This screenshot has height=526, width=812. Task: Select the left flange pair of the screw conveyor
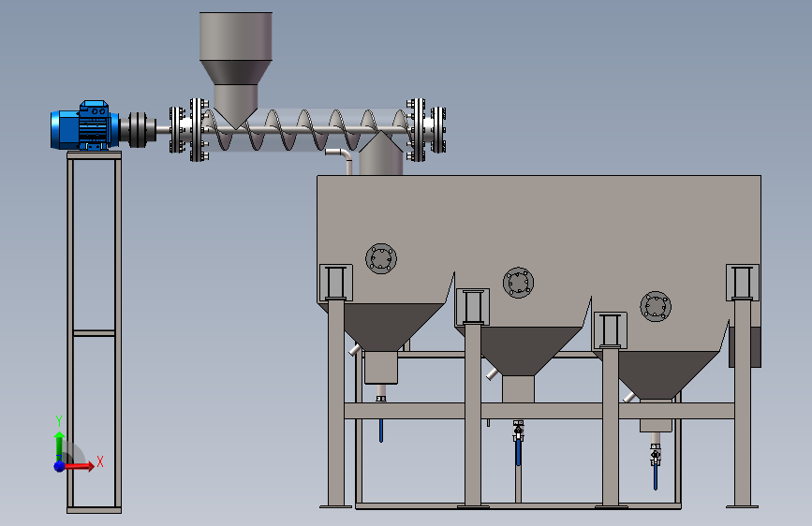coord(188,130)
